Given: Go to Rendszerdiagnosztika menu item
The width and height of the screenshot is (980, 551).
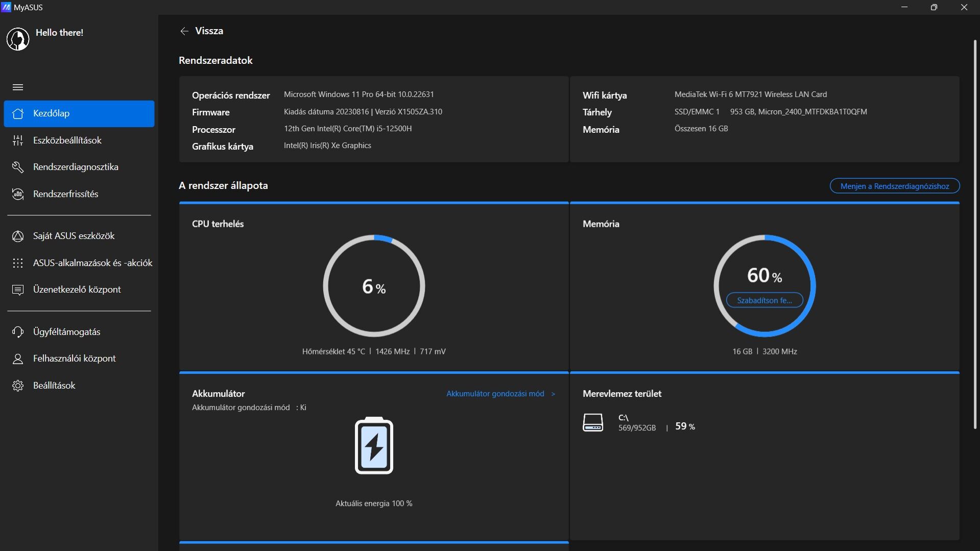Looking at the screenshot, I should click(79, 167).
